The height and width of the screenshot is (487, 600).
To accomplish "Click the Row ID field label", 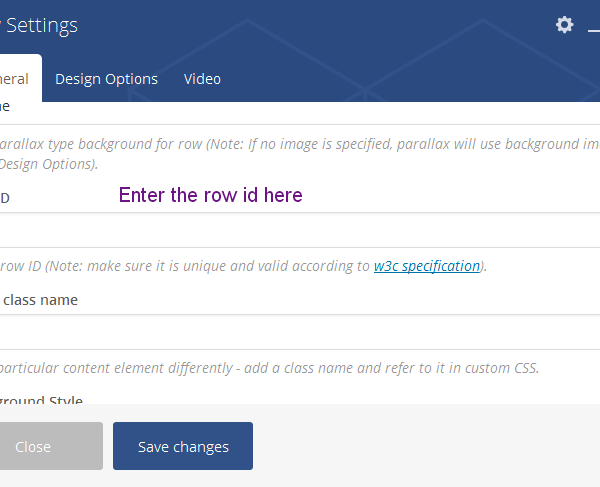I will point(5,198).
